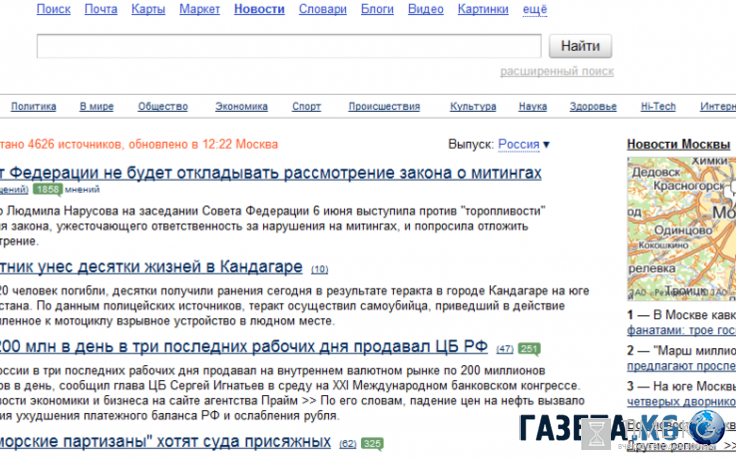
Task: Open Moscow news item 1 фанатами link
Action: (x=682, y=330)
